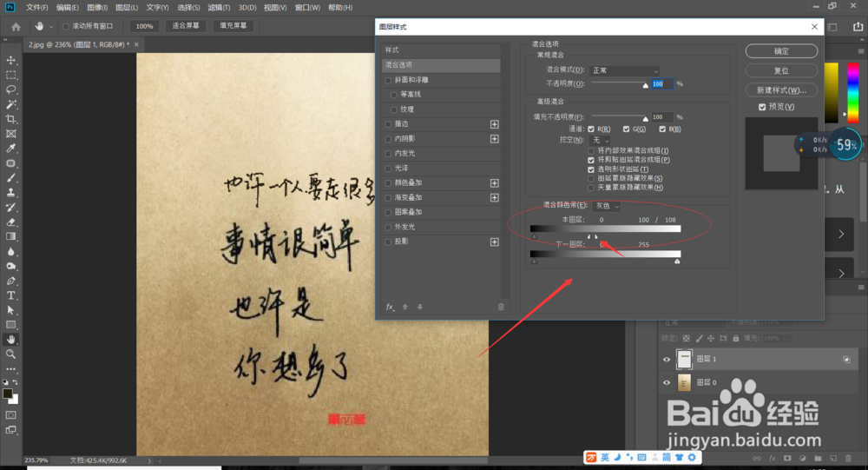Click the 新建样式(W)... button
The height and width of the screenshot is (470, 868).
click(781, 89)
